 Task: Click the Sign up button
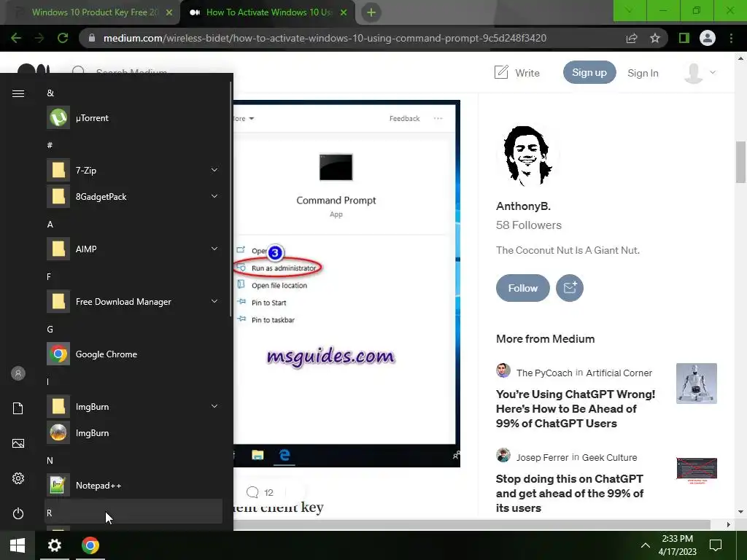click(x=589, y=72)
